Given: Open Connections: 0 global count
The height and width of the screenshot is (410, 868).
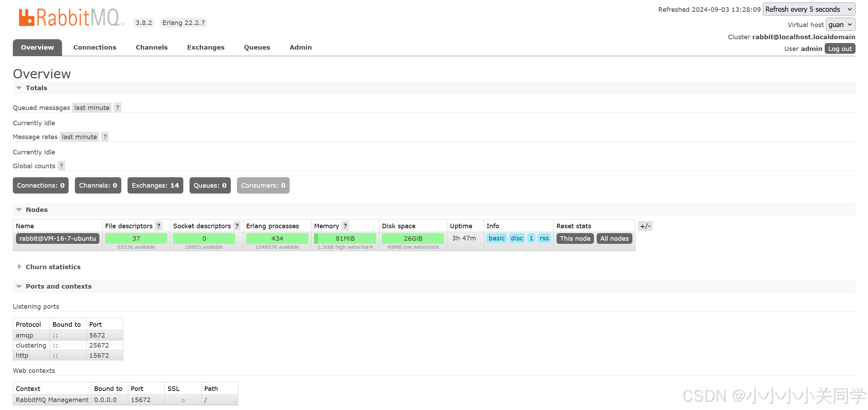Looking at the screenshot, I should tap(41, 186).
